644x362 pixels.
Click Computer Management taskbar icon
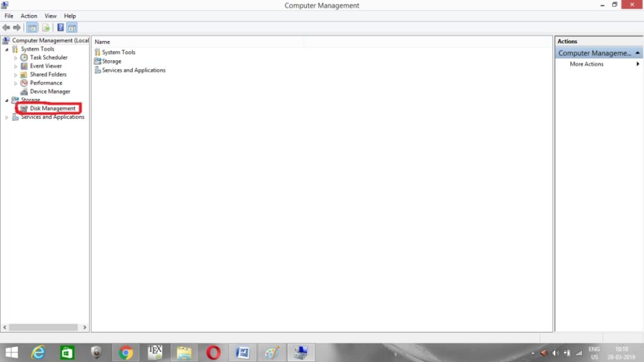pyautogui.click(x=301, y=353)
